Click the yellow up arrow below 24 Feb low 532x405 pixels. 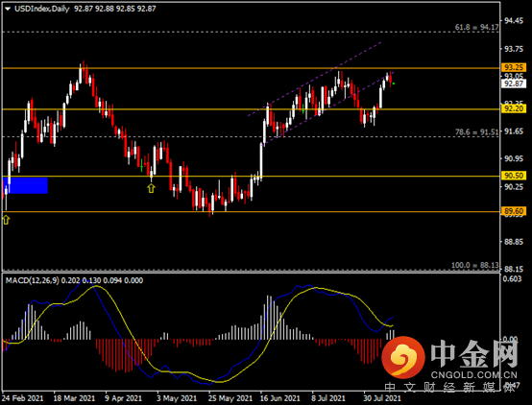pos(6,220)
